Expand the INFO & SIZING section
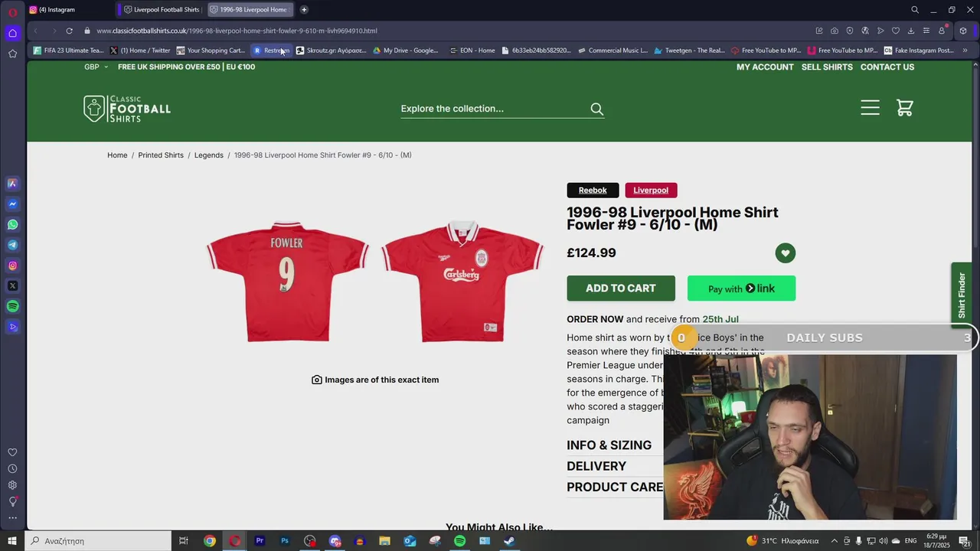This screenshot has width=980, height=551. point(609,445)
